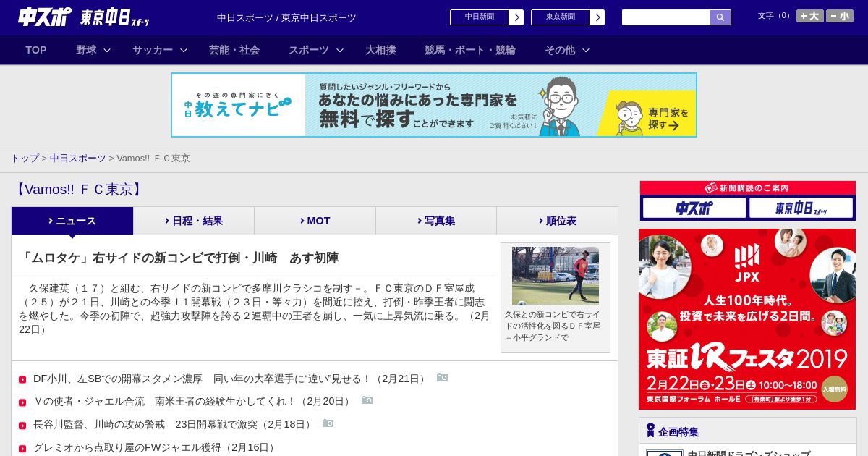Open 長谷川監督 川崎の攻め警戒 article
The image size is (868, 456).
pyautogui.click(x=174, y=424)
